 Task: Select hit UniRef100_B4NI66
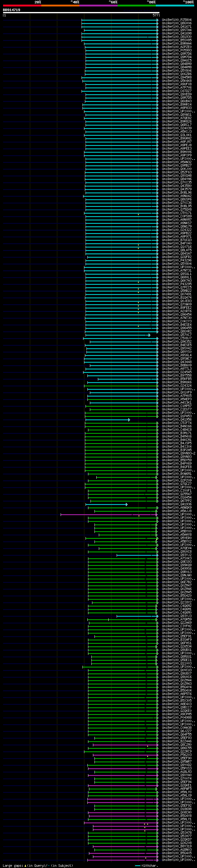click(176, 426)
